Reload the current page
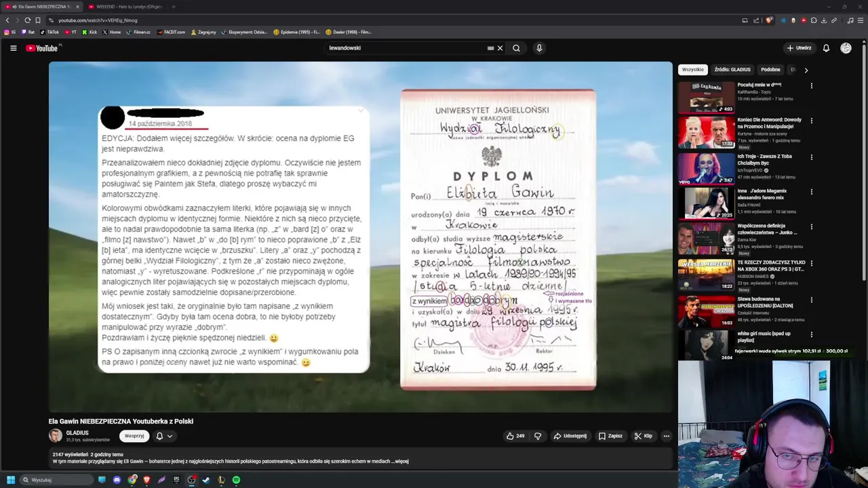 click(x=27, y=20)
